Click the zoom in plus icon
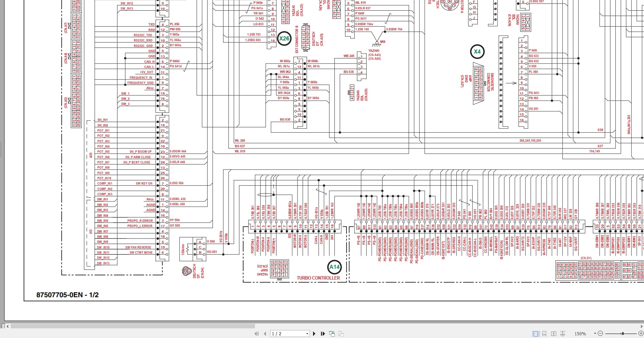This screenshot has height=338, width=644. [x=641, y=334]
